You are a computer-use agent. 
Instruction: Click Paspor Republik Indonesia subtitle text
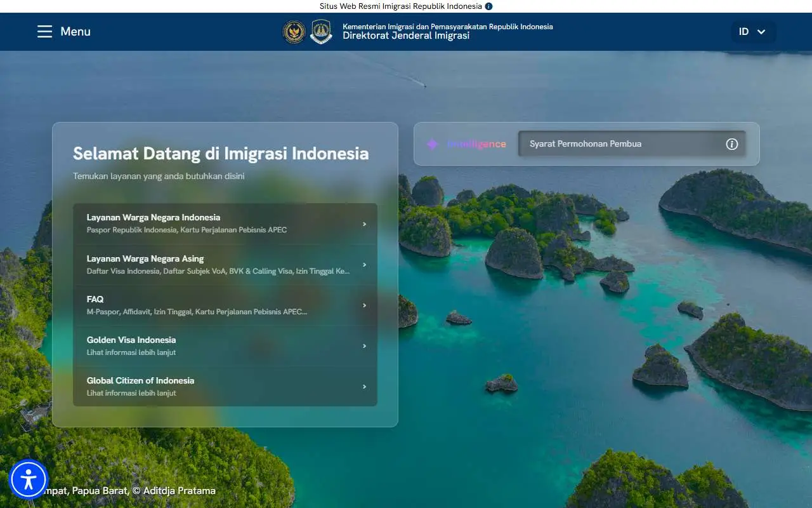click(x=187, y=230)
